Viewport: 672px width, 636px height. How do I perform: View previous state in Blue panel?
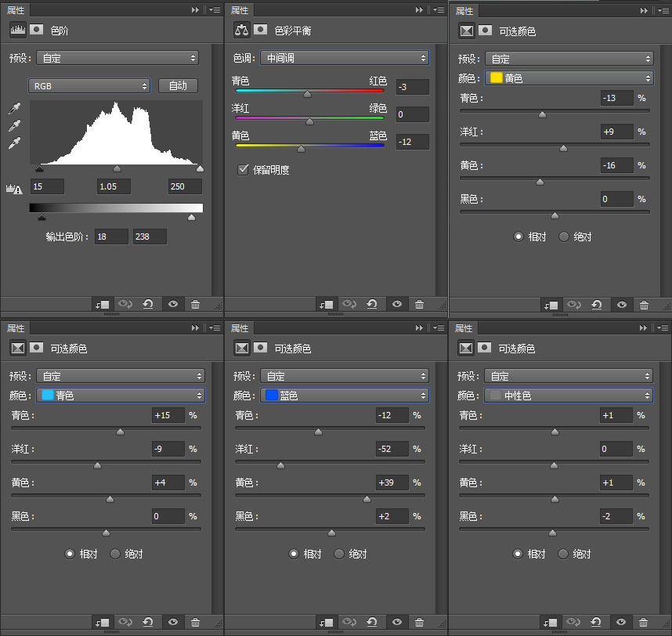click(x=349, y=621)
